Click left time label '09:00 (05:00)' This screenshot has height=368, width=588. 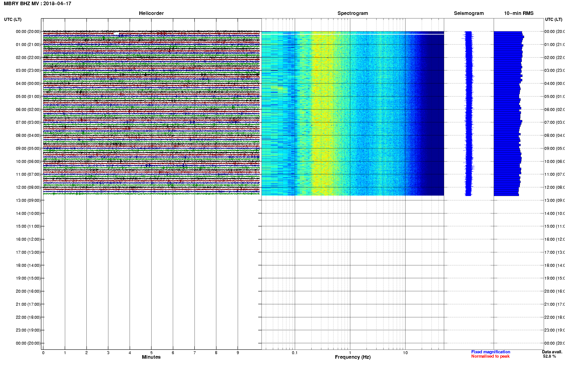pyautogui.click(x=28, y=148)
